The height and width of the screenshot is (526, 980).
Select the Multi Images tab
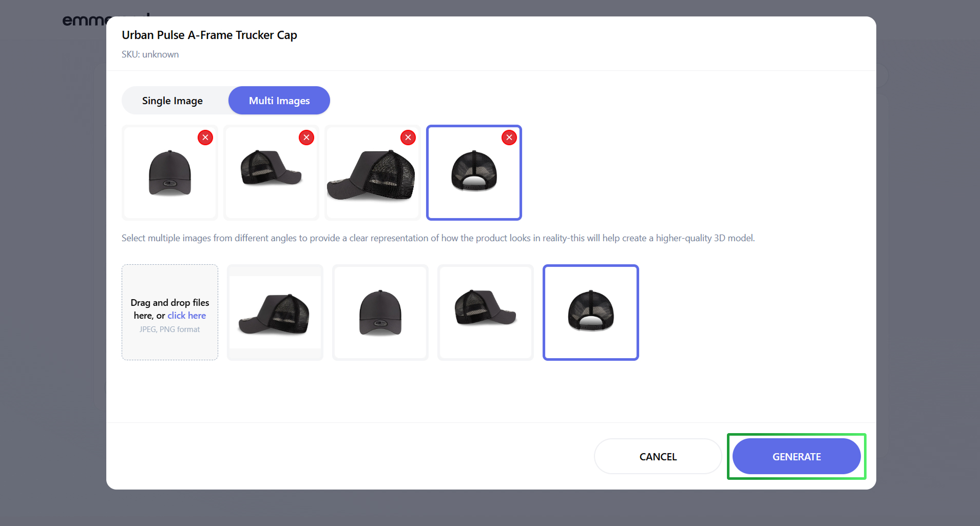[279, 101]
